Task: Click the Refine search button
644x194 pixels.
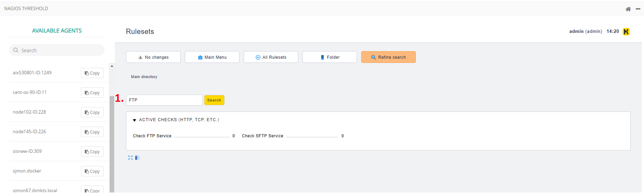Action: tap(388, 57)
